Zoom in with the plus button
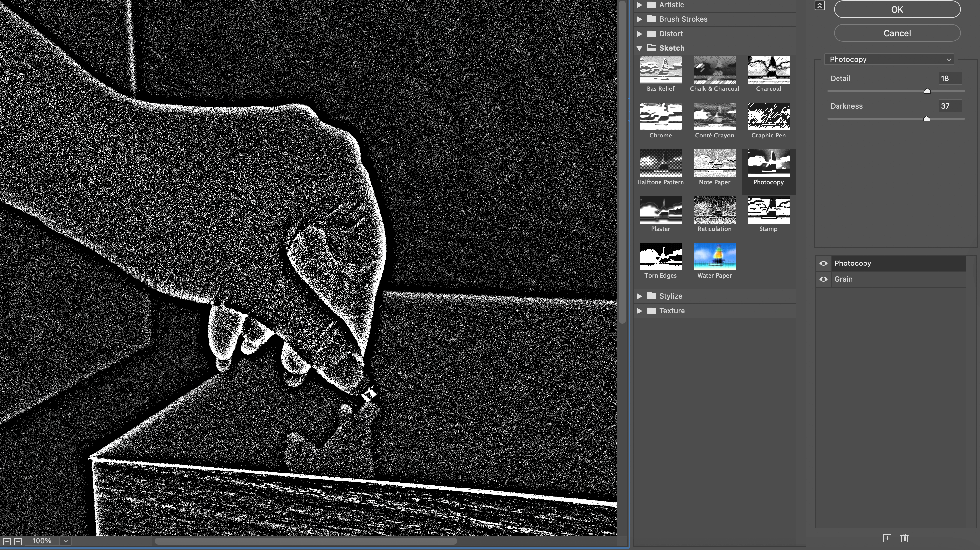Viewport: 980px width, 550px height. (18, 541)
